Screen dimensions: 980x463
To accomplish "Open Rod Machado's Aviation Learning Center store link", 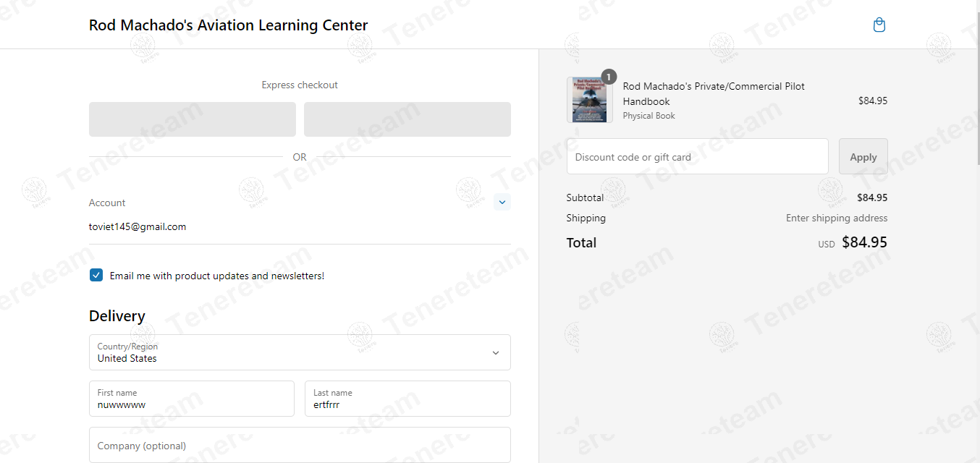I will click(228, 25).
